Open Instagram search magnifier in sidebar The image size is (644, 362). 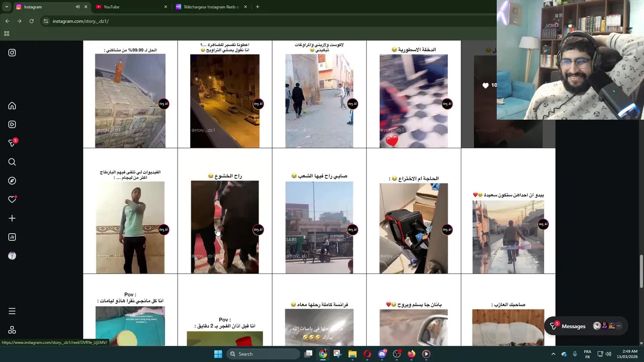tap(12, 162)
